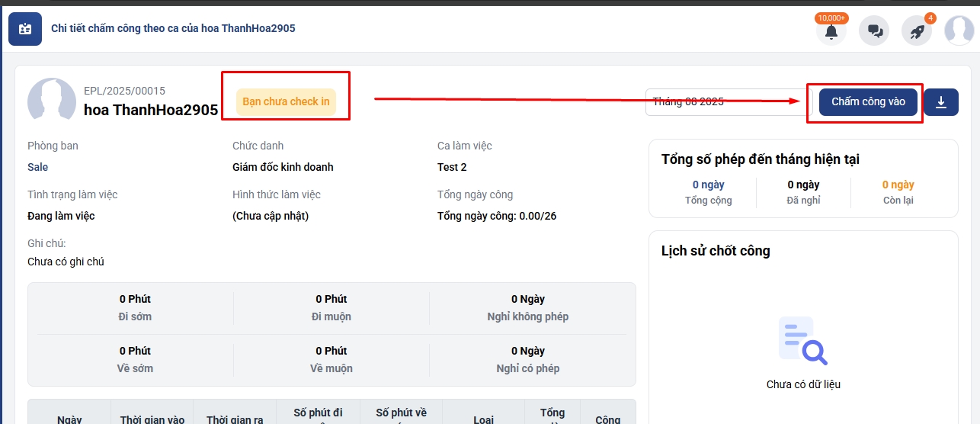Click the employee's profile picture placeholder

(51, 100)
